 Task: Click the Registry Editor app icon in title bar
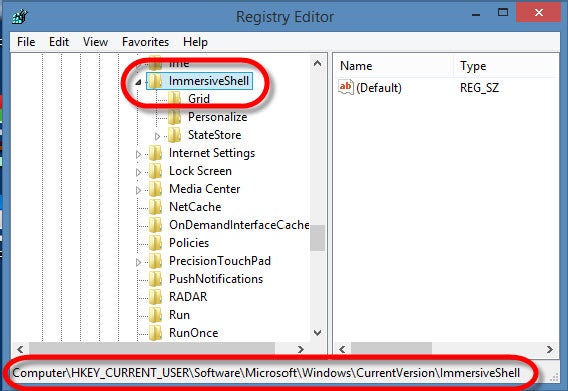pos(20,17)
